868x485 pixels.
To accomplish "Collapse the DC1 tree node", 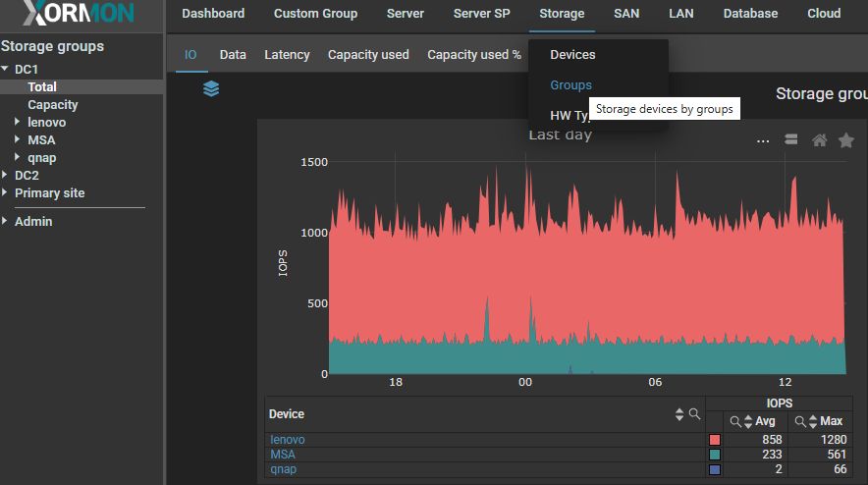I will click(5, 70).
